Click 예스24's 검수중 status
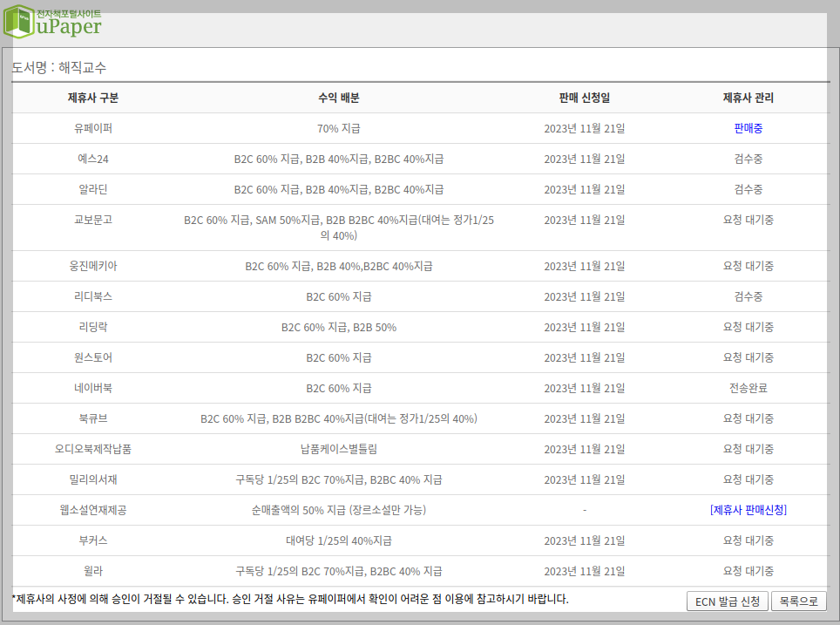The image size is (840, 625). 748,159
